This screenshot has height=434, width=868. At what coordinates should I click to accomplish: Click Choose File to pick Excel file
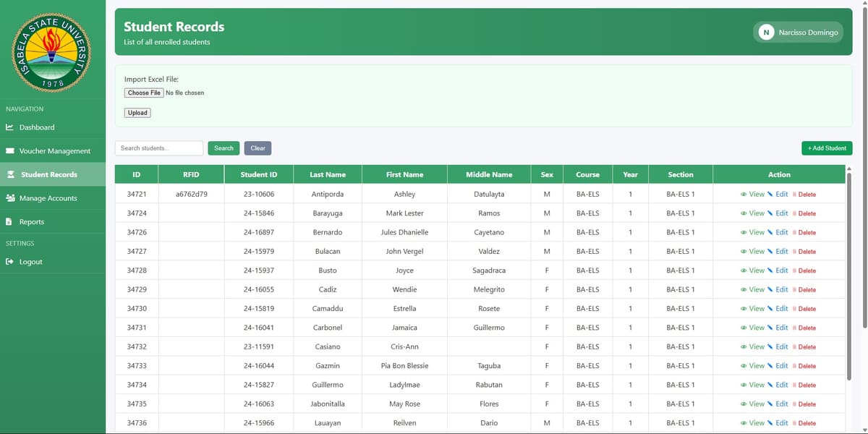[144, 93]
